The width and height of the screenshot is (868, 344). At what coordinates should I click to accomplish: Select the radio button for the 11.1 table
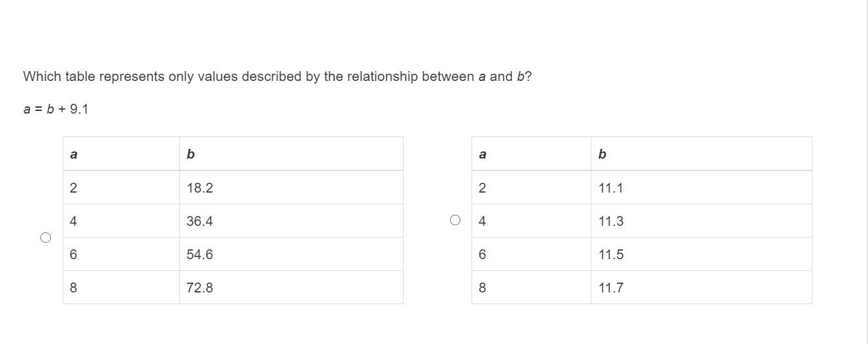[455, 220]
